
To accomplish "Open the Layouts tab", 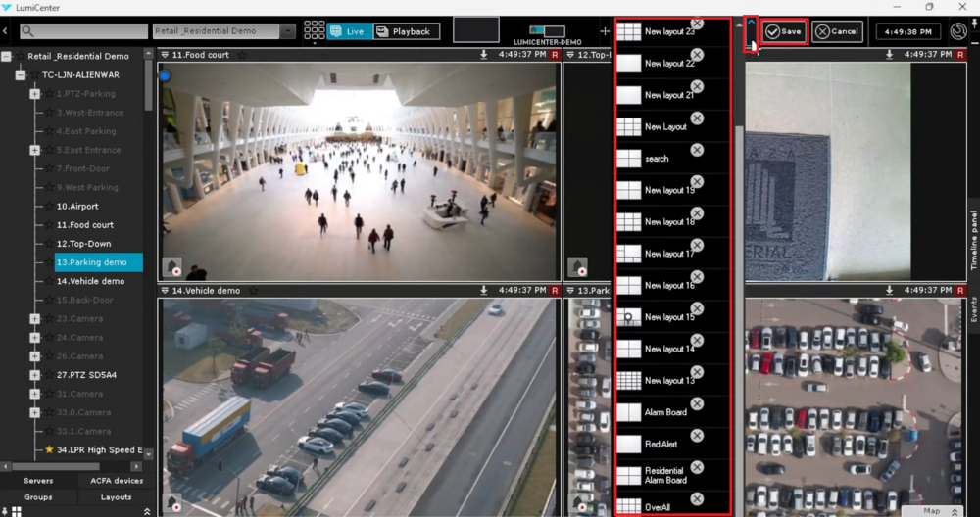I will pos(116,497).
